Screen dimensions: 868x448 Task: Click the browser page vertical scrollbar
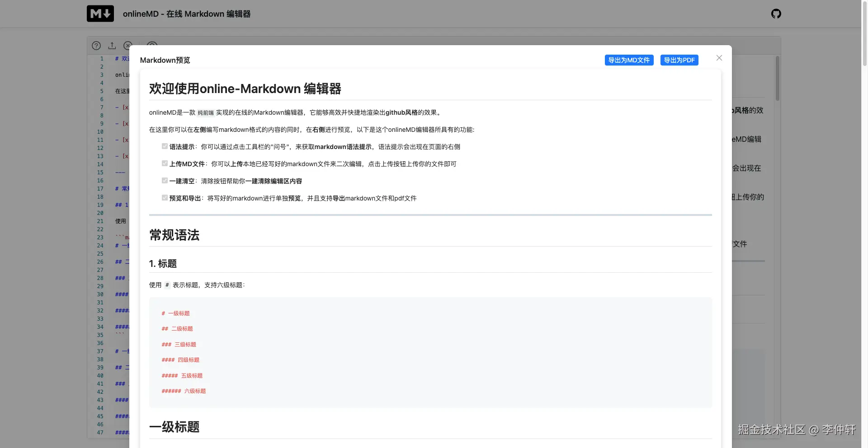(x=865, y=34)
